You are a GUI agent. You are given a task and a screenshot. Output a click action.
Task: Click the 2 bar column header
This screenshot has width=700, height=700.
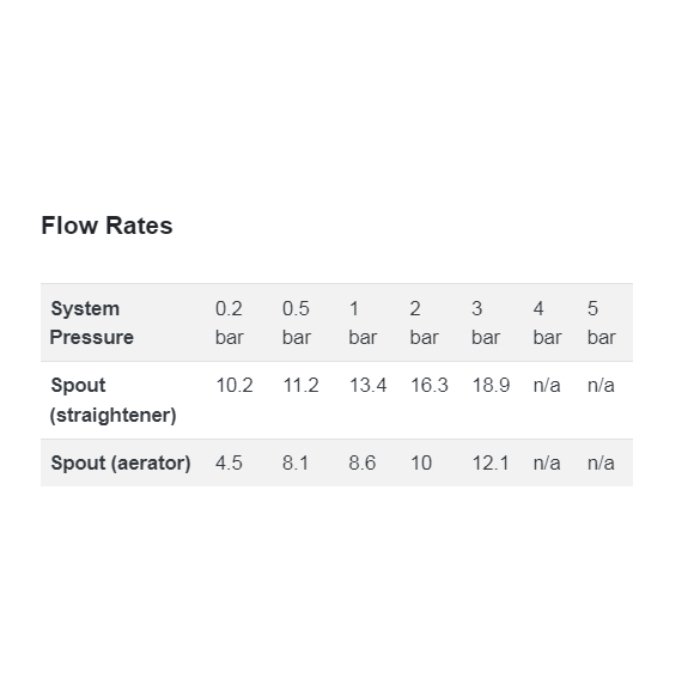click(424, 323)
